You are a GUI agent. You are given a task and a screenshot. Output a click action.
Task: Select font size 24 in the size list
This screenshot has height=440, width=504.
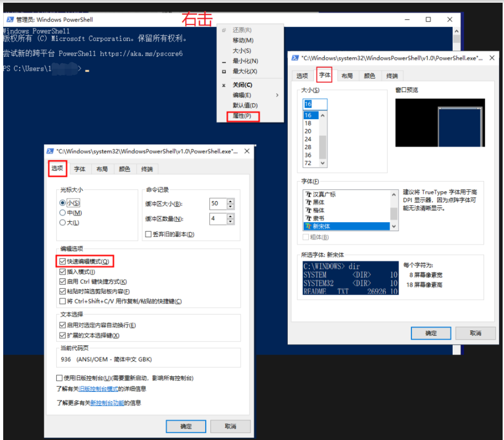tap(311, 139)
